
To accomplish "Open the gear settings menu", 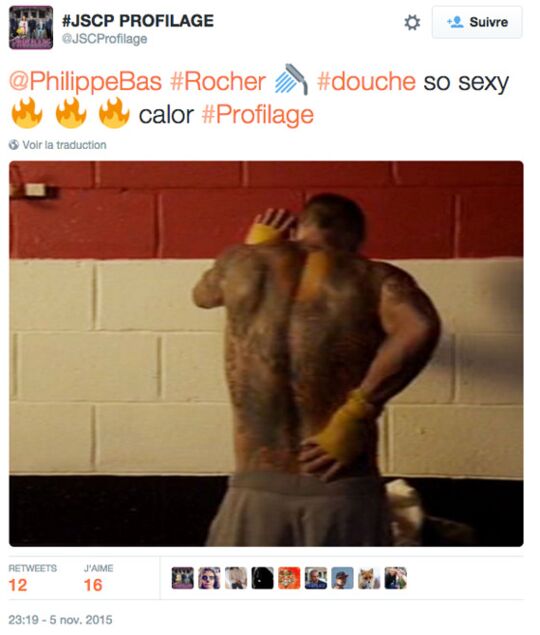I will (412, 23).
